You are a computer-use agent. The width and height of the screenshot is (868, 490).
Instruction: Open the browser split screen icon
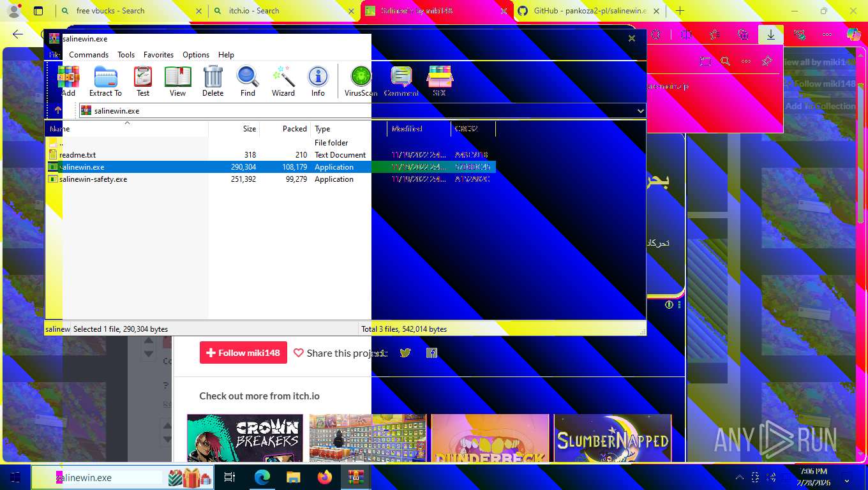point(686,34)
